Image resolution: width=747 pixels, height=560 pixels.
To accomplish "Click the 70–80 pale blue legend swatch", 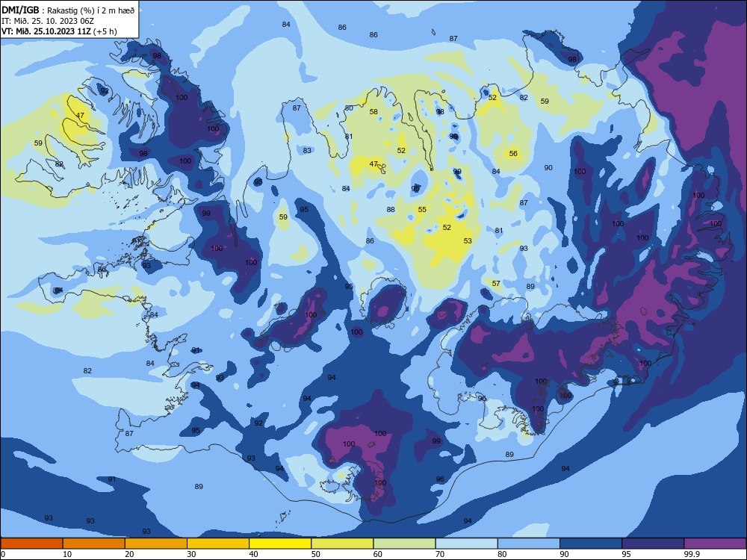I will coord(466,544).
